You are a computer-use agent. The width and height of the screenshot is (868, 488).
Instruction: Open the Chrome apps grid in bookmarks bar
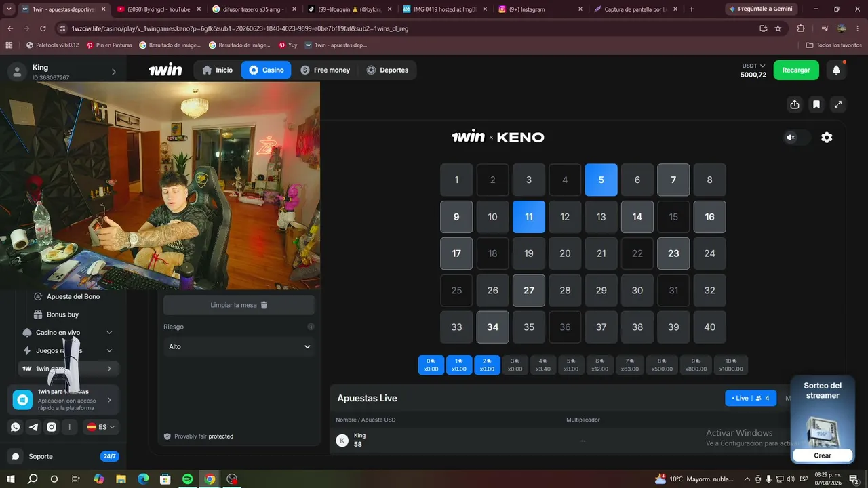(9, 45)
